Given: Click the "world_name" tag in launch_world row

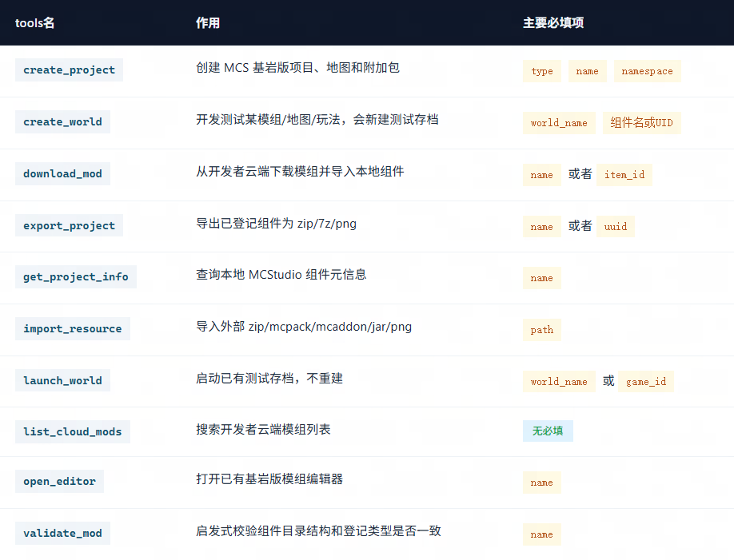Looking at the screenshot, I should coord(559,382).
